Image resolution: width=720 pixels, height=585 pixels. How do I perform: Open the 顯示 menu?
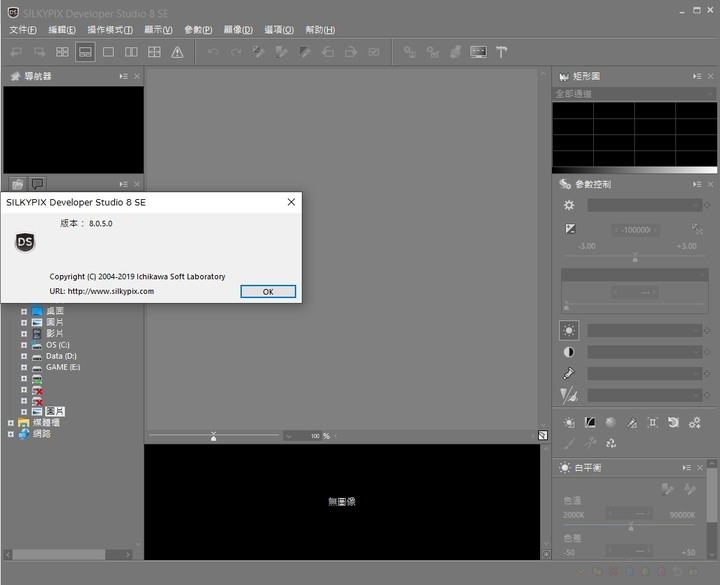point(158,30)
